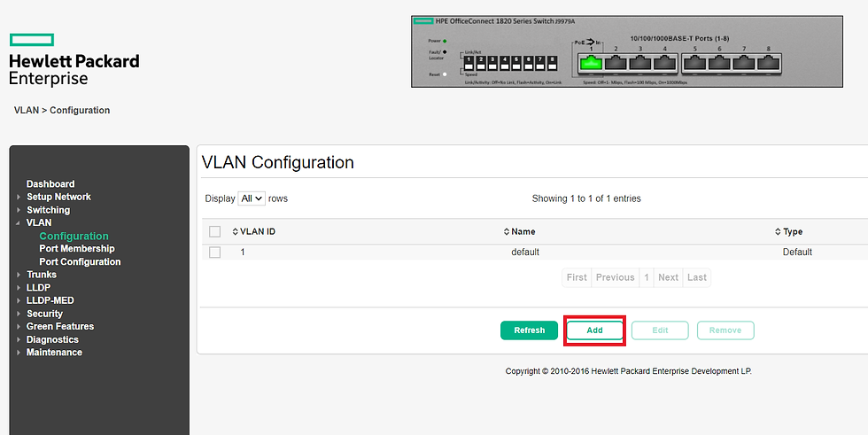Image resolution: width=868 pixels, height=435 pixels.
Task: Expand the Switching menu arrow
Action: 19,210
